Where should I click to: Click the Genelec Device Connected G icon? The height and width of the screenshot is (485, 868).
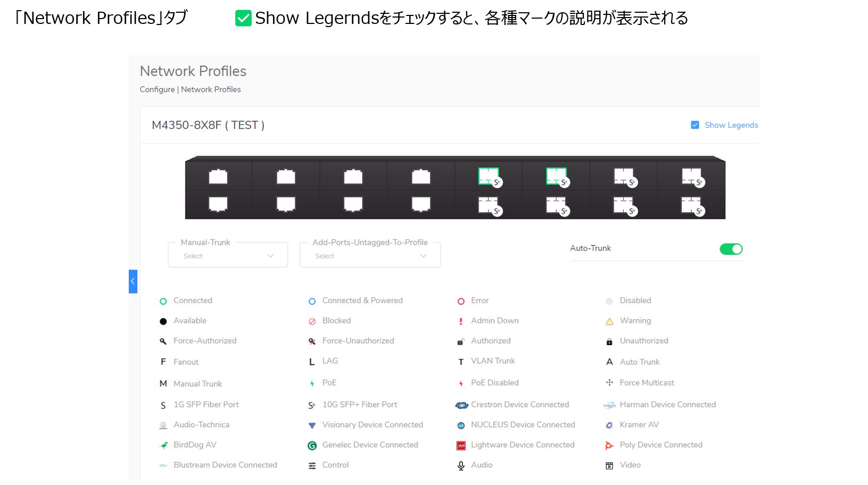click(312, 446)
